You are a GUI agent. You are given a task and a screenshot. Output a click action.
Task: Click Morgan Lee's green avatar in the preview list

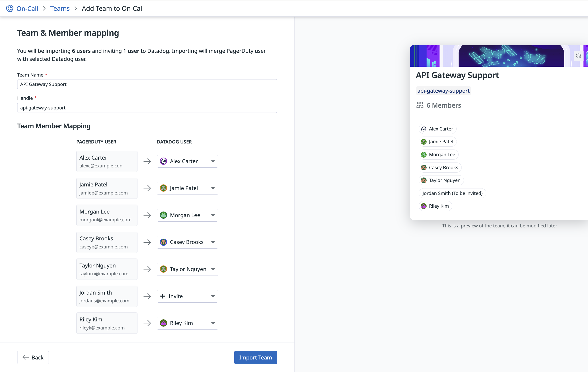tap(424, 154)
